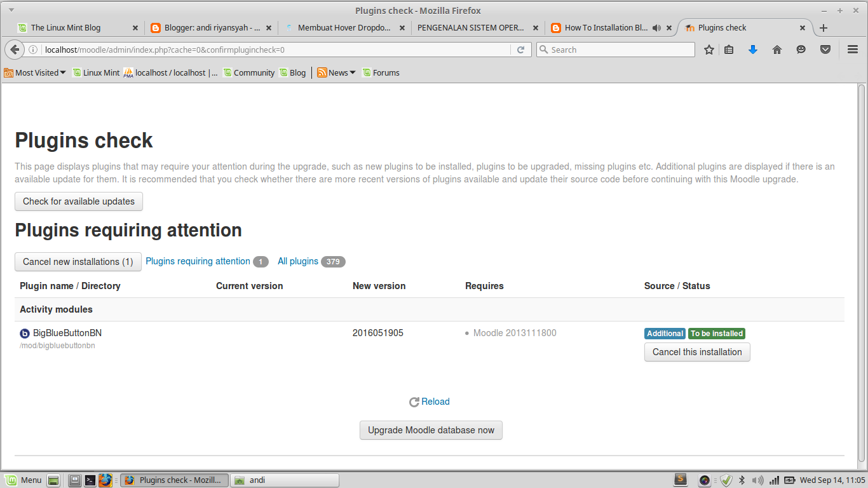This screenshot has height=488, width=868.
Task: Launch Firefox from the panel launcher
Action: (x=105, y=480)
